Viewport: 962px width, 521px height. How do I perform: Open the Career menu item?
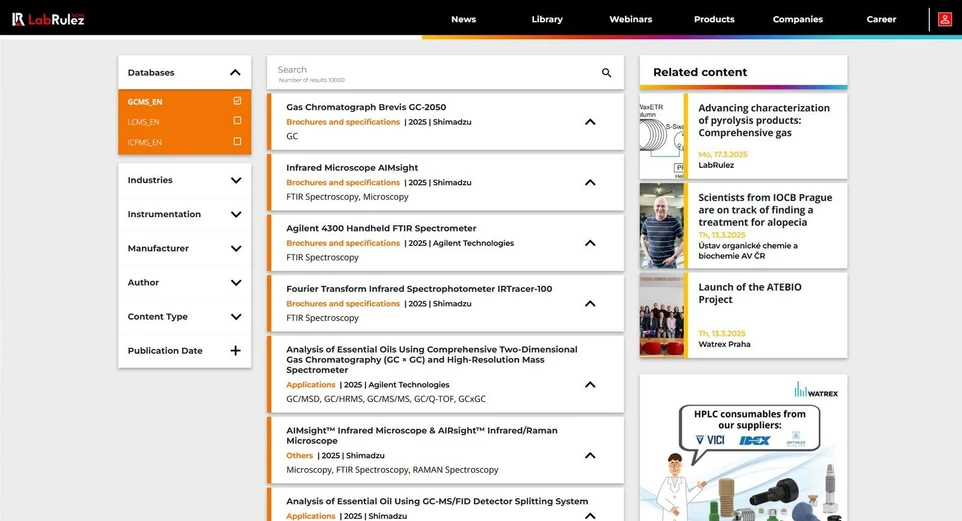click(x=881, y=19)
